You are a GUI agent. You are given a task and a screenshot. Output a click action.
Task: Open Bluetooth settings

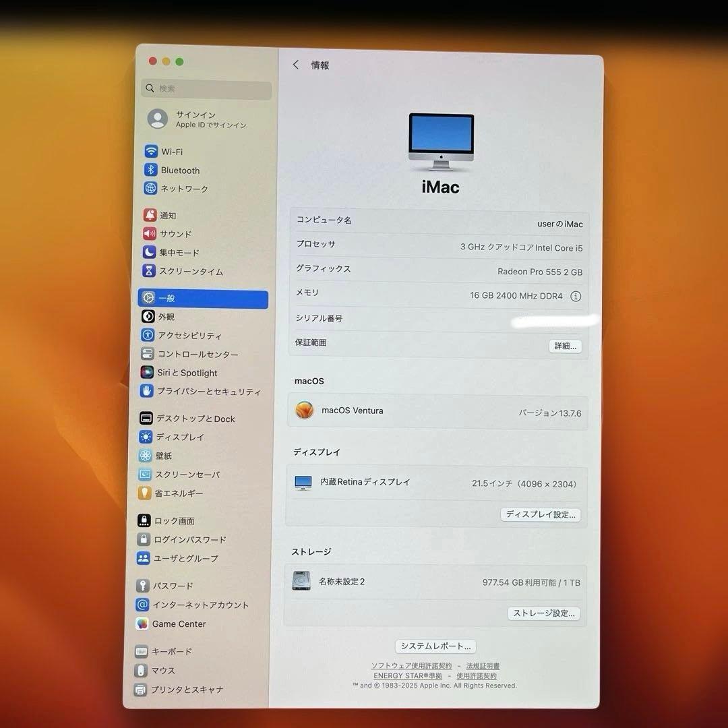point(181,170)
